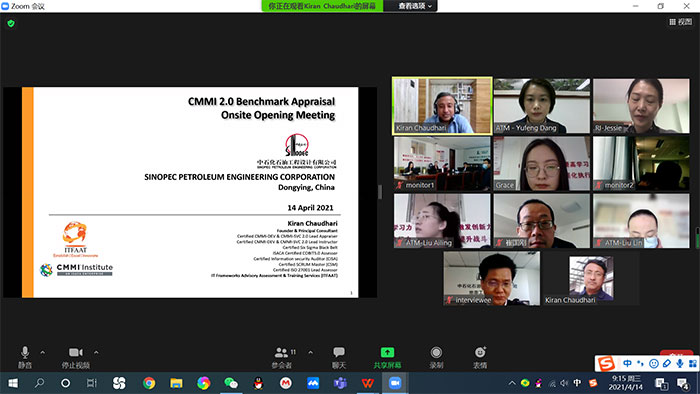Image resolution: width=700 pixels, height=394 pixels.
Task: Start recording with 录制 button
Action: point(436,358)
